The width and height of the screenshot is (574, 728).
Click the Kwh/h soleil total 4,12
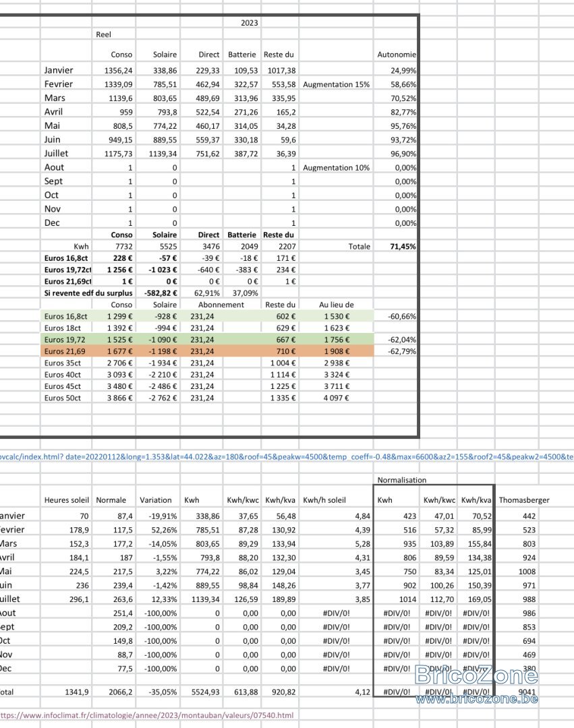[363, 692]
